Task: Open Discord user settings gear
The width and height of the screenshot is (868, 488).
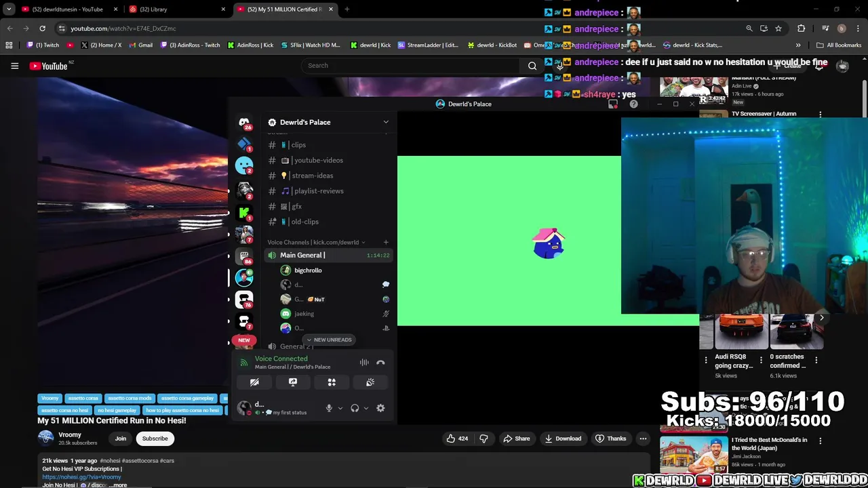Action: click(x=380, y=408)
